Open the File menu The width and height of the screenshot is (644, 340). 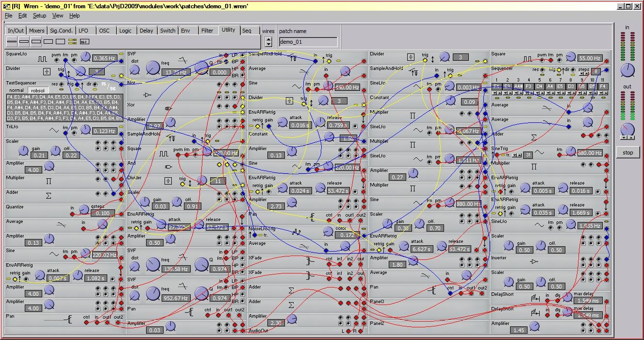pos(9,16)
